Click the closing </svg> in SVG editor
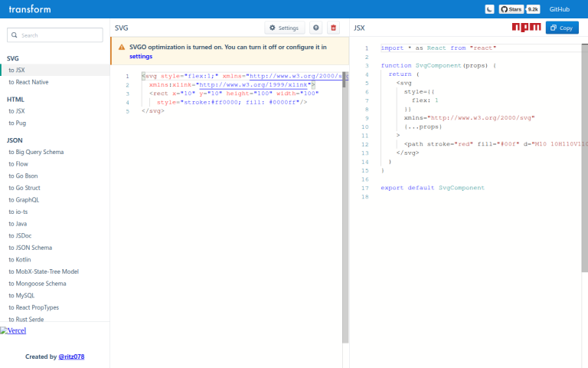This screenshot has height=368, width=588. (x=153, y=111)
